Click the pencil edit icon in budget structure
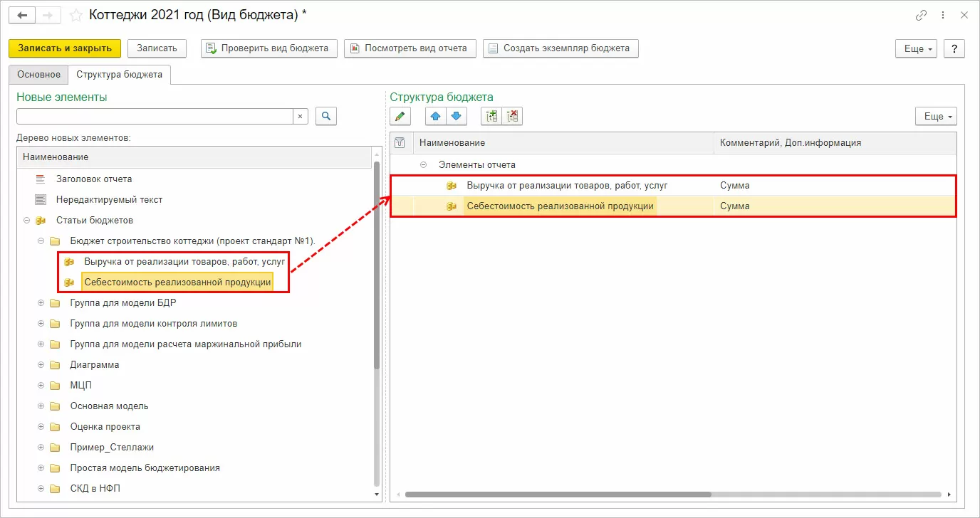 pyautogui.click(x=400, y=117)
